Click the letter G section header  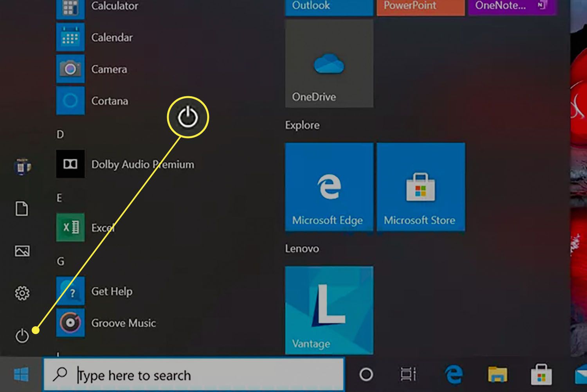tap(60, 261)
